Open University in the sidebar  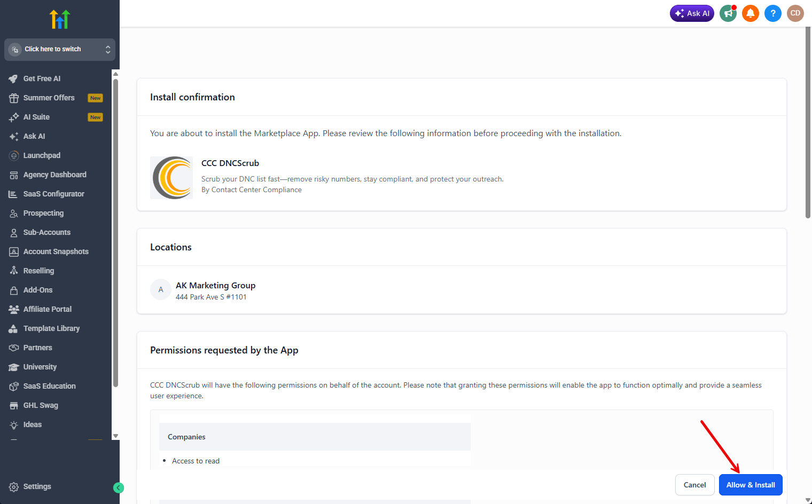click(40, 367)
